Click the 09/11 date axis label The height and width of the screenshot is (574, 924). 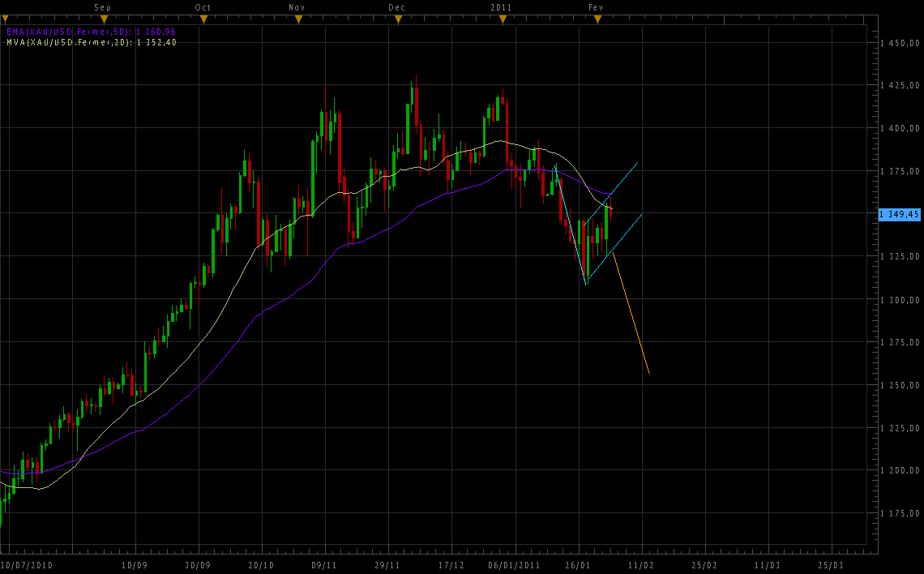(x=324, y=565)
